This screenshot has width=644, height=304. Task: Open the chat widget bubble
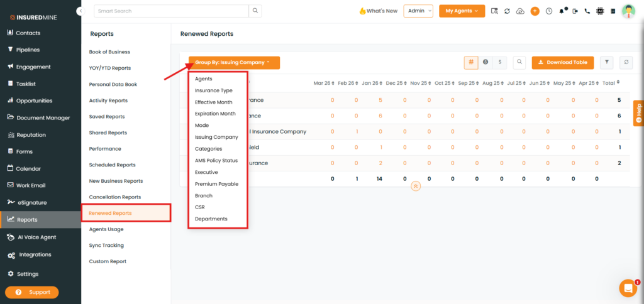[628, 288]
